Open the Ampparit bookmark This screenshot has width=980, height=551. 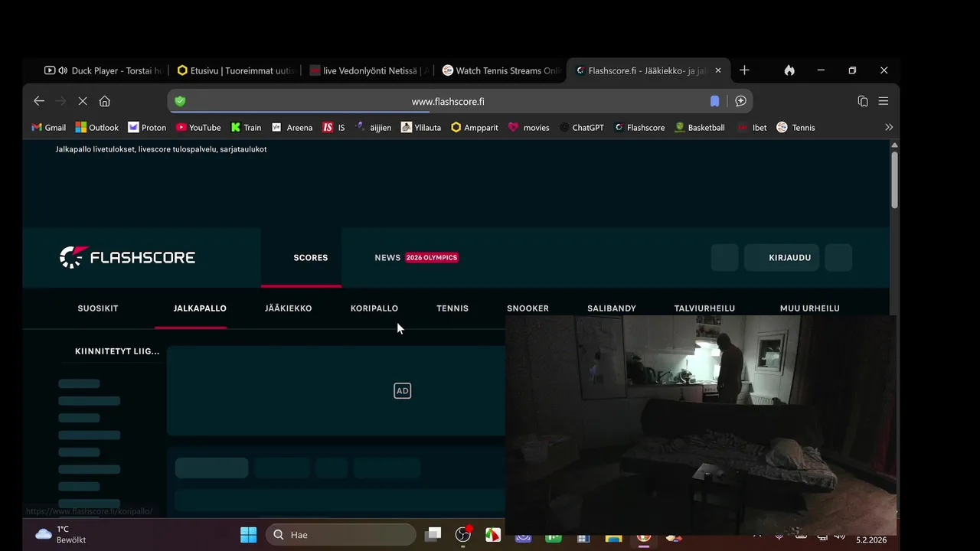click(475, 128)
